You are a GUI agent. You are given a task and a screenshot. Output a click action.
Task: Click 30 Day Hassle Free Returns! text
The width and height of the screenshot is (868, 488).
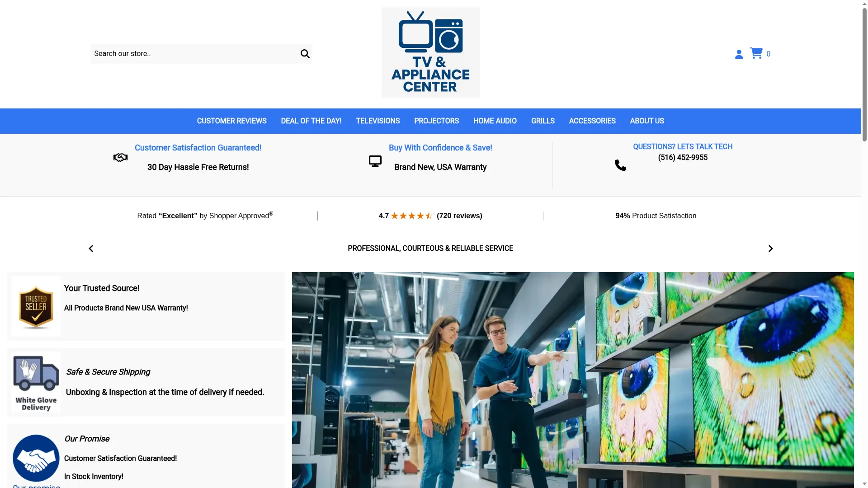click(198, 167)
